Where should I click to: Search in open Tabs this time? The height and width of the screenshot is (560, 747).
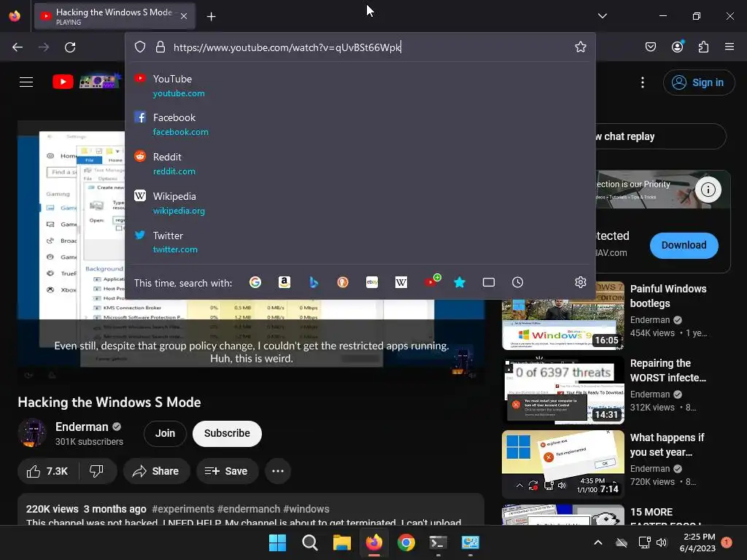click(489, 282)
